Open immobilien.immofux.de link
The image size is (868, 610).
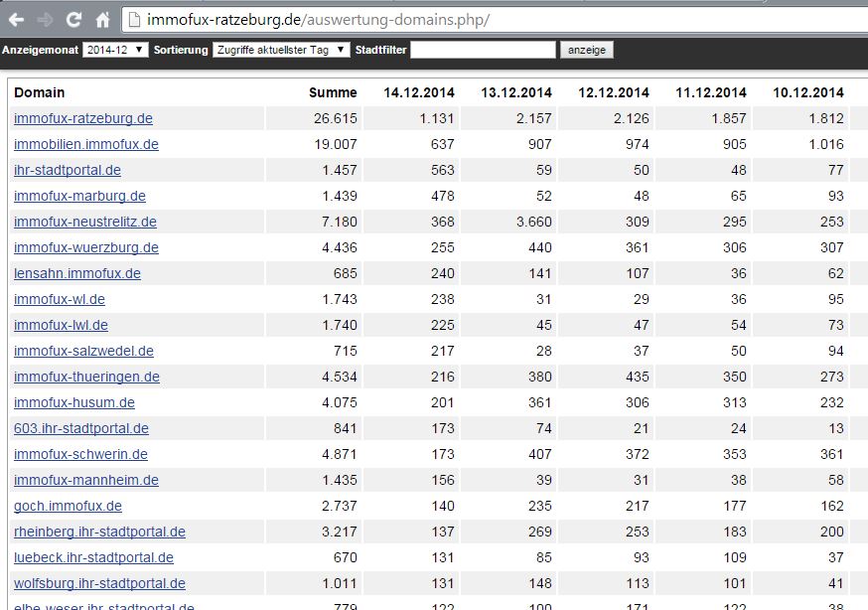click(x=86, y=144)
